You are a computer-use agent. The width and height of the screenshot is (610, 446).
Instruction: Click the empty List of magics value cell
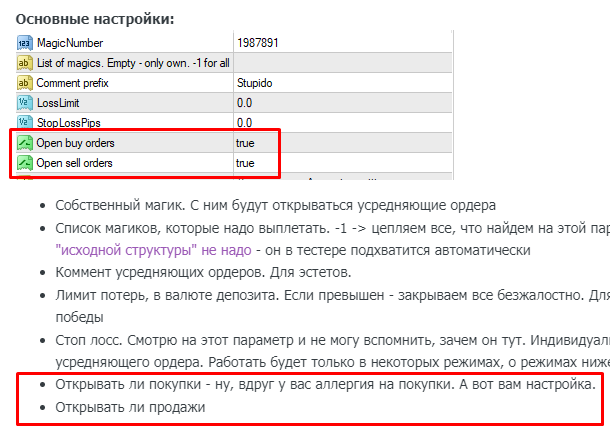(x=343, y=63)
